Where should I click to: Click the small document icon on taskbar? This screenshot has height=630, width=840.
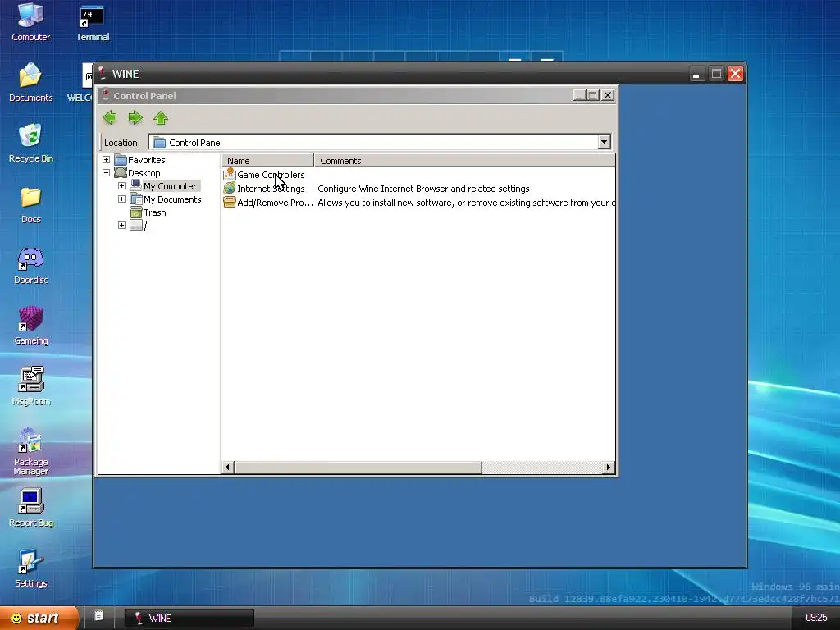click(x=98, y=615)
